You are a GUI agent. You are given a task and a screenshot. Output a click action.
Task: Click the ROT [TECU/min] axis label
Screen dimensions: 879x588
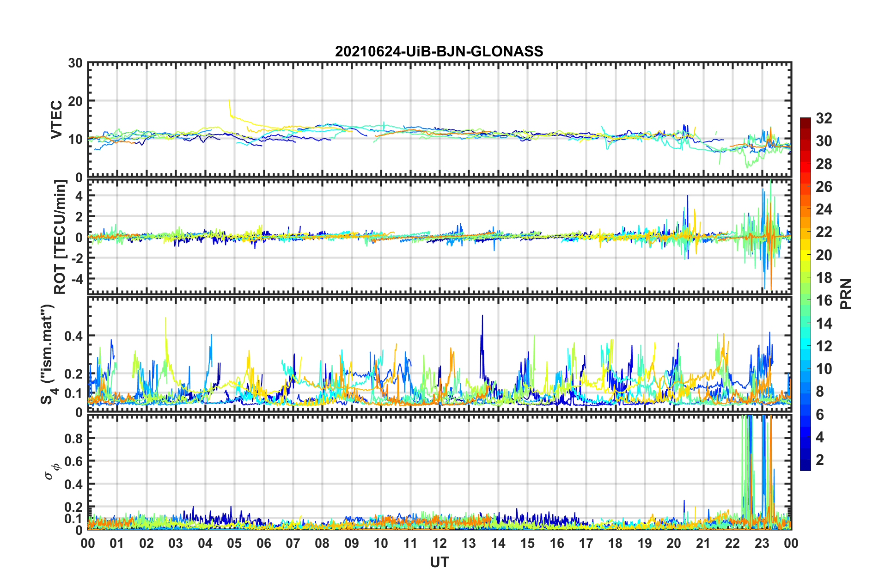(60, 237)
